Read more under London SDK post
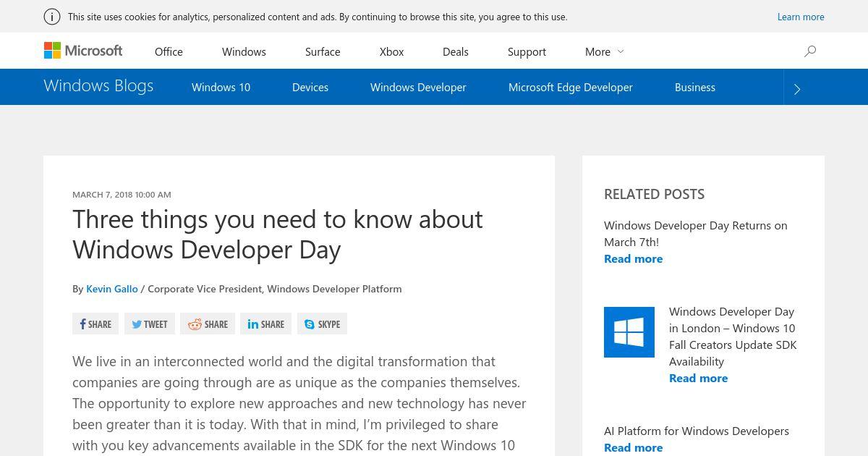The width and height of the screenshot is (868, 456). pos(698,378)
